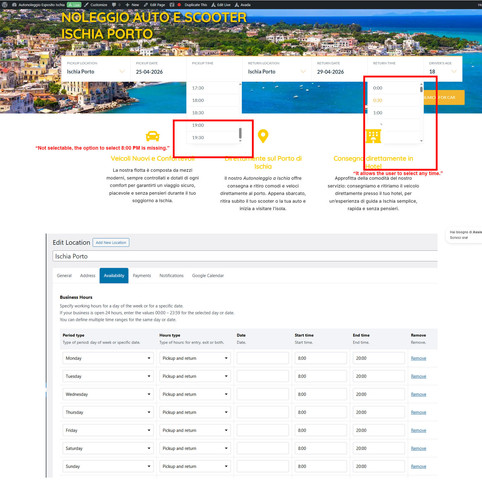This screenshot has height=500, width=482.
Task: Open the Autonoleggio Esposito Ischia site menu
Action: [38, 5]
